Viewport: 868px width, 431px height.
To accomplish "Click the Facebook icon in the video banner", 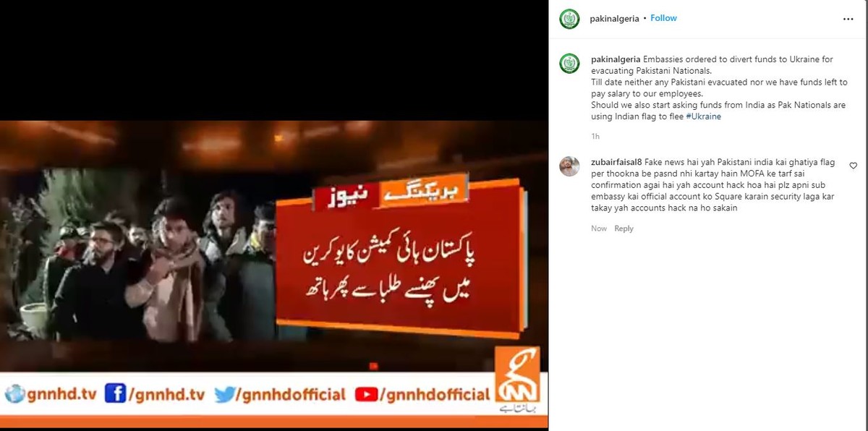I will (x=115, y=394).
